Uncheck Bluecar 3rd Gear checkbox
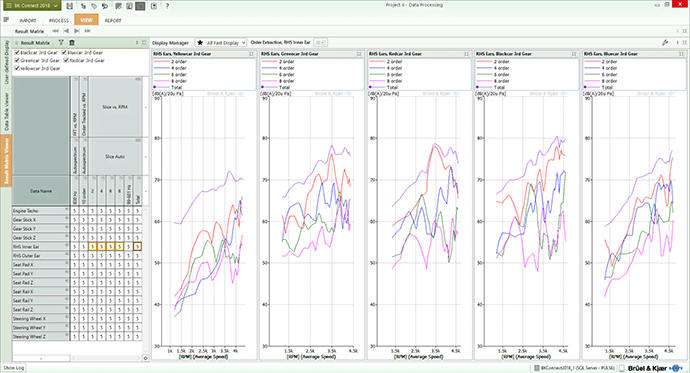Viewport: 690px width, 373px height. 64,52
